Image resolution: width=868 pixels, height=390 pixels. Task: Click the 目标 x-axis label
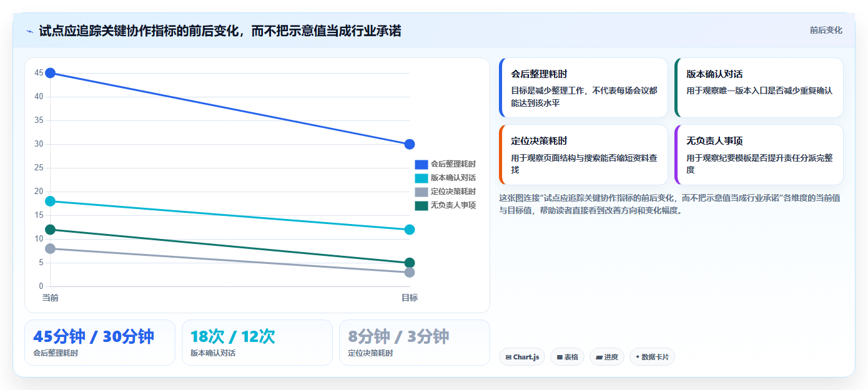410,298
